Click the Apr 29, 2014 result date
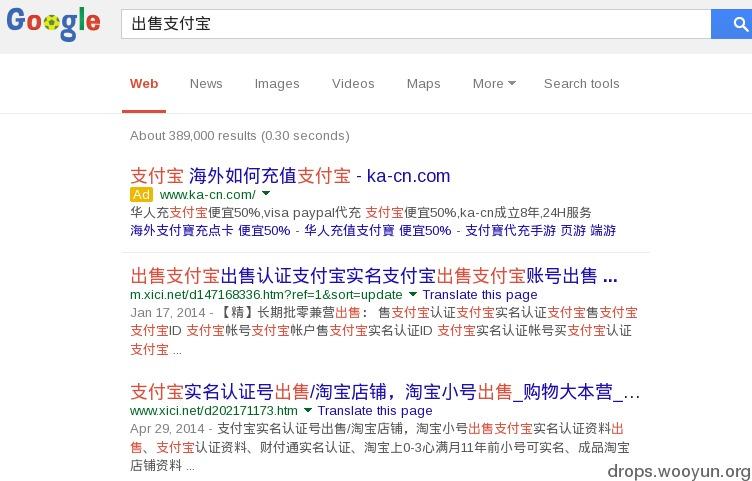 point(167,429)
